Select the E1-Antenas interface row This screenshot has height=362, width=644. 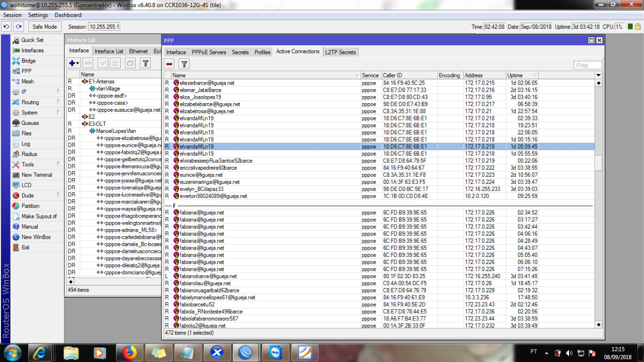(114, 82)
